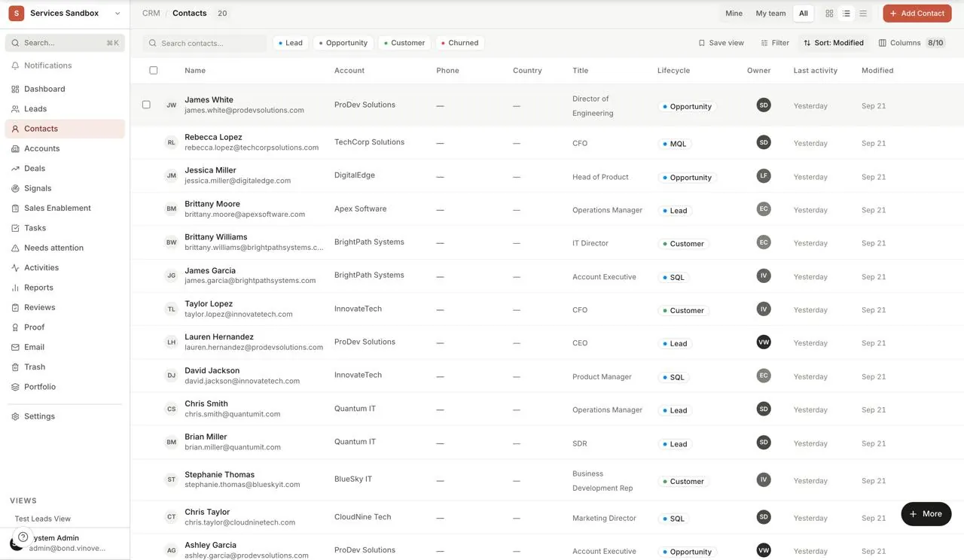The image size is (964, 560).
Task: Click the 'CloudNine Tech' account cell
Action: [x=362, y=517]
